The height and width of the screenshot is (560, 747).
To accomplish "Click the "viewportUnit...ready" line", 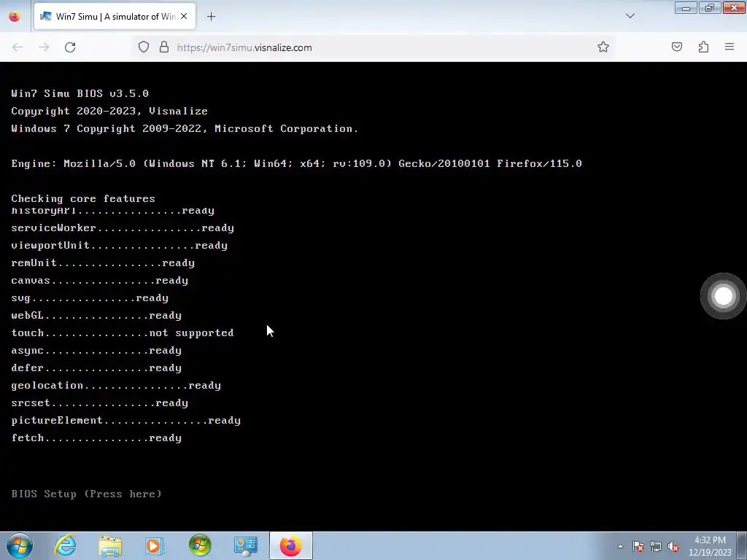I will (x=119, y=245).
